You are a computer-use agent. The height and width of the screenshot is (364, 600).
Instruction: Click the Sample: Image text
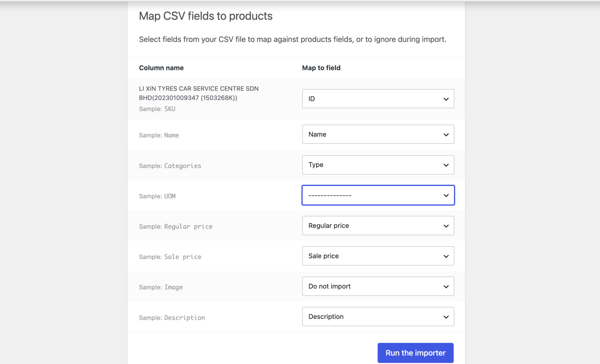tap(161, 287)
